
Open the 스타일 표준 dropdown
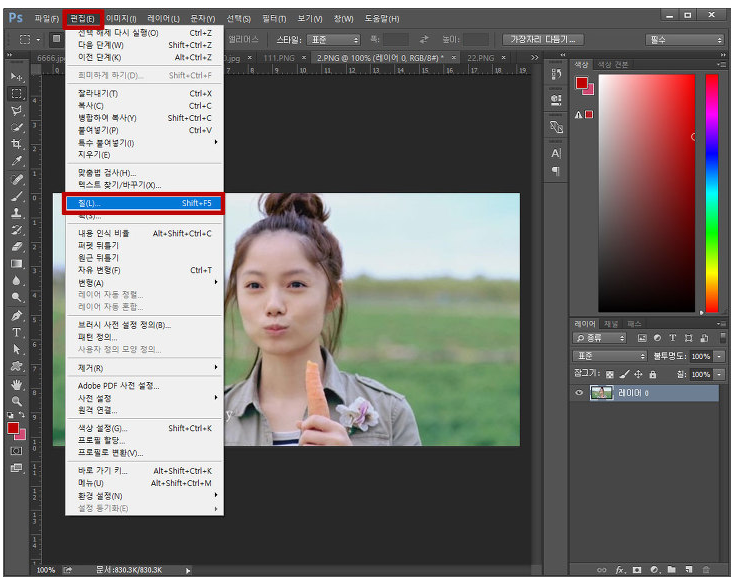334,40
